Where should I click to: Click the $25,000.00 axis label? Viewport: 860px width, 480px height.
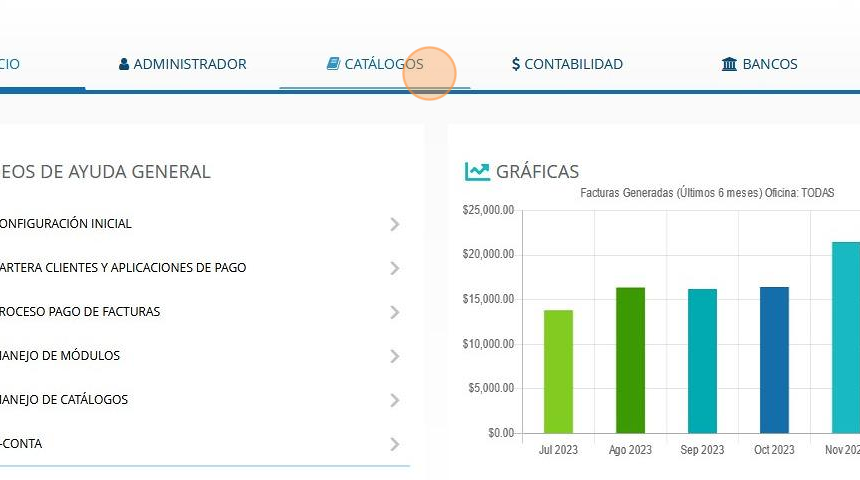click(x=488, y=210)
